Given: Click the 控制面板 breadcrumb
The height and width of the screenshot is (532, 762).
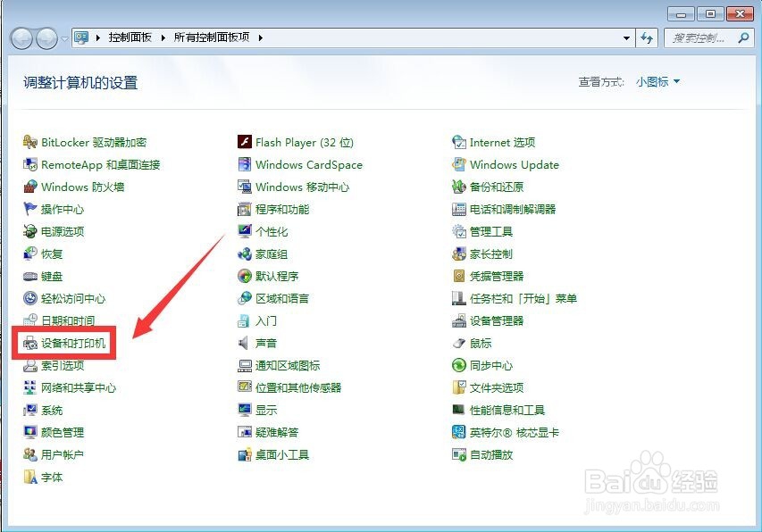Looking at the screenshot, I should pos(130,37).
